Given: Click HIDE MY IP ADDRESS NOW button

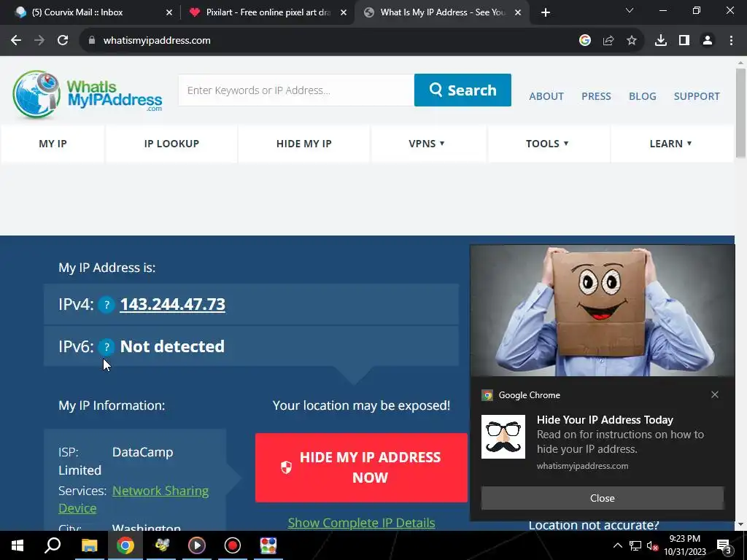Looking at the screenshot, I should 361,467.
